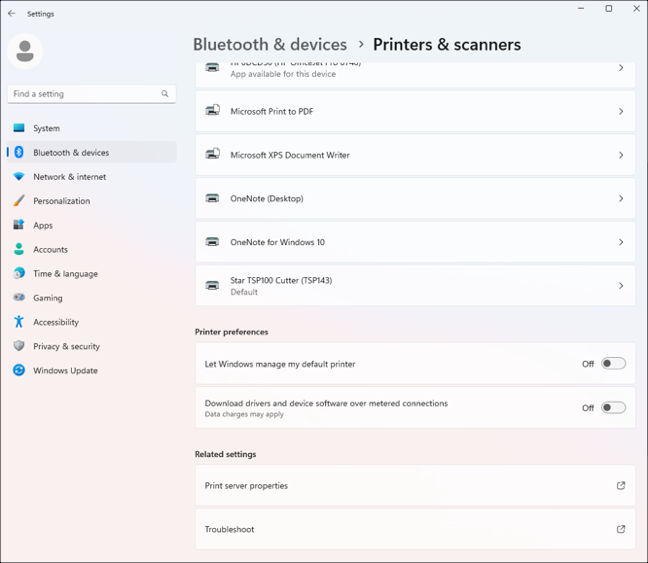This screenshot has width=648, height=563.
Task: Open the Accessibility settings page
Action: pos(92,322)
